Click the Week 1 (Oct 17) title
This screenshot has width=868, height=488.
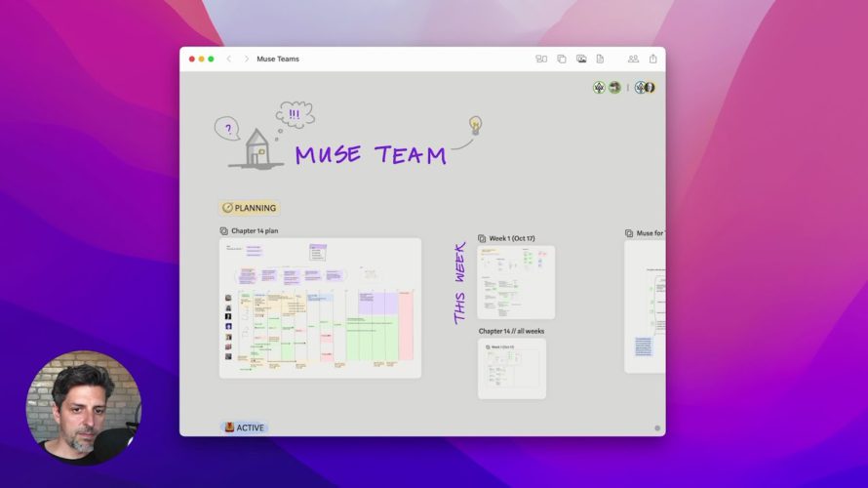click(512, 239)
